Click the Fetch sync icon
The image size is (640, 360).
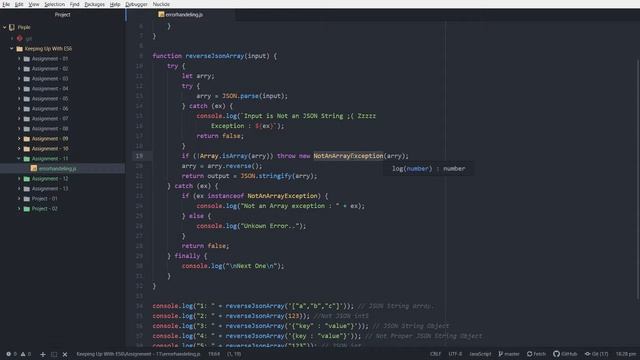529,354
